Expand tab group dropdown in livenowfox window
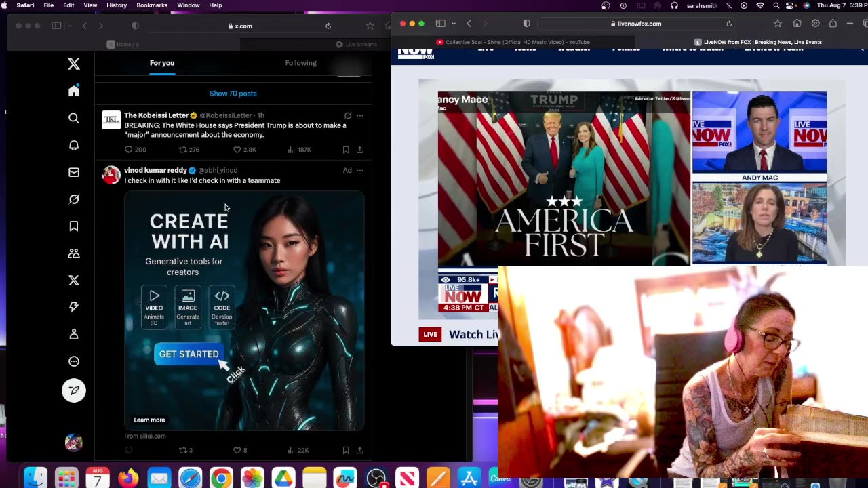 [453, 24]
